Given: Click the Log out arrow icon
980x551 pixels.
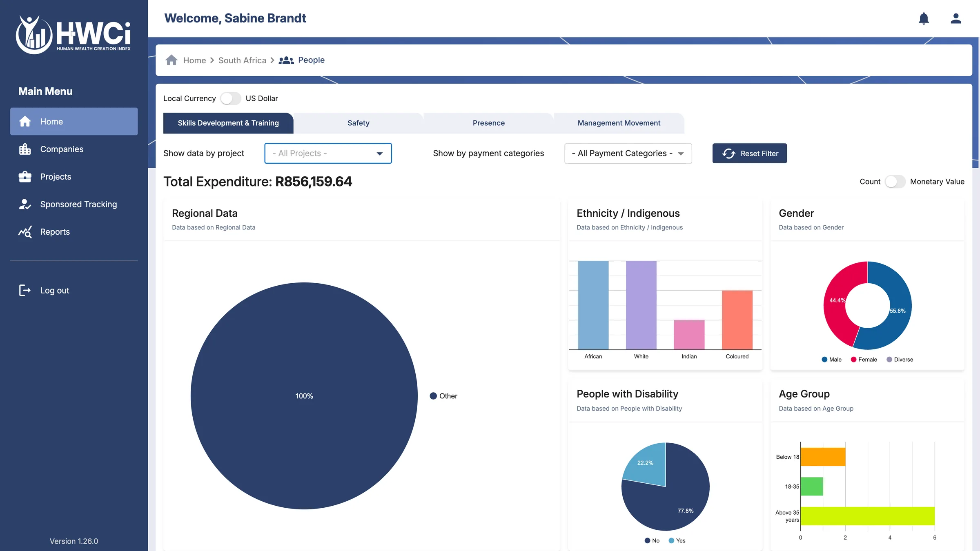Looking at the screenshot, I should coord(25,290).
